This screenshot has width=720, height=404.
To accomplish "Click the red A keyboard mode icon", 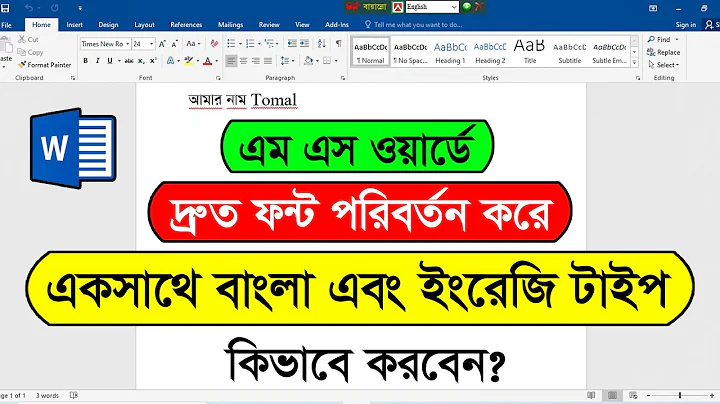I will coord(398,7).
